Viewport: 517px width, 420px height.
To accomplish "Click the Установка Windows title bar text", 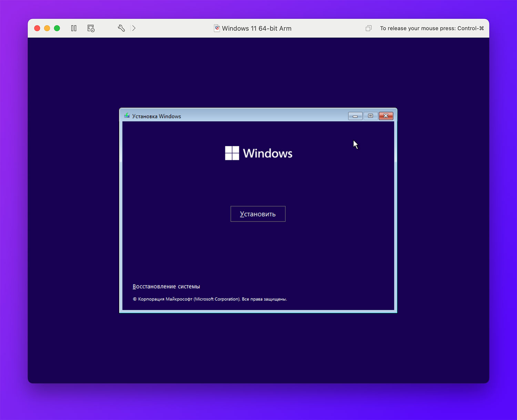I will [156, 116].
